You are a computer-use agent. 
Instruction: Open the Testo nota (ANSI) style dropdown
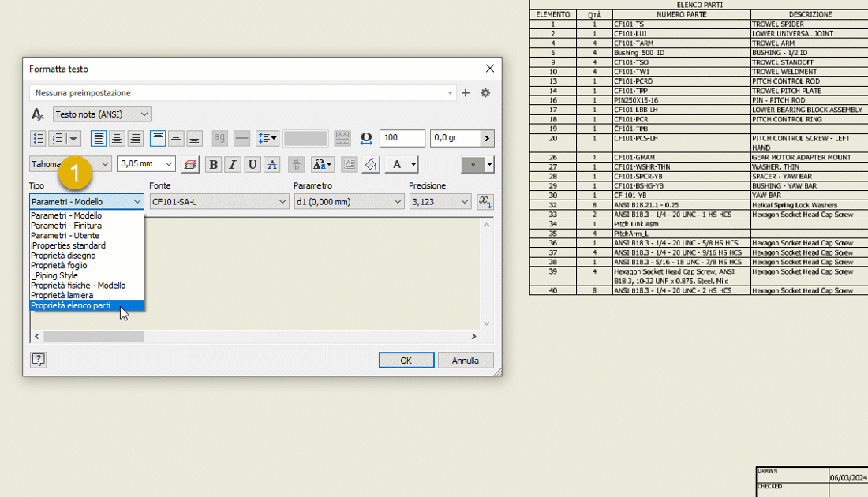click(x=102, y=114)
